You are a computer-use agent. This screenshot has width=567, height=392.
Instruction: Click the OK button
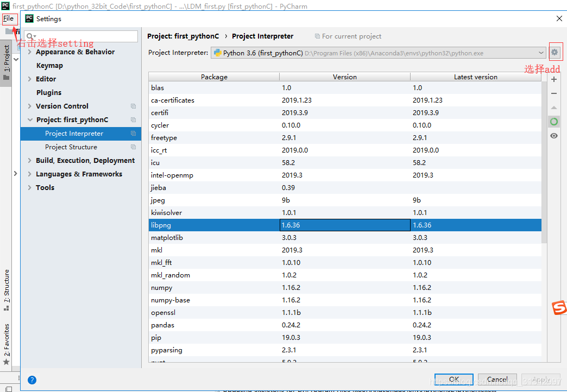pyautogui.click(x=454, y=380)
